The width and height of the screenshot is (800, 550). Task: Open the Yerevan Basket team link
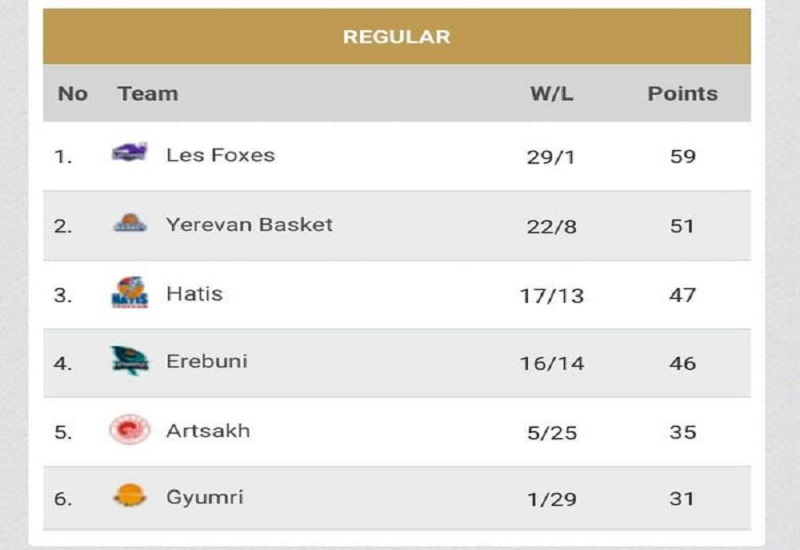249,224
